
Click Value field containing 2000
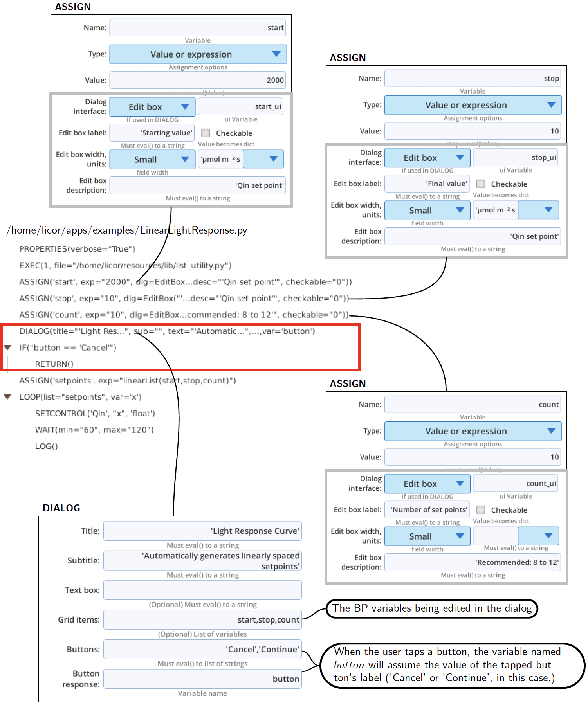click(x=198, y=80)
